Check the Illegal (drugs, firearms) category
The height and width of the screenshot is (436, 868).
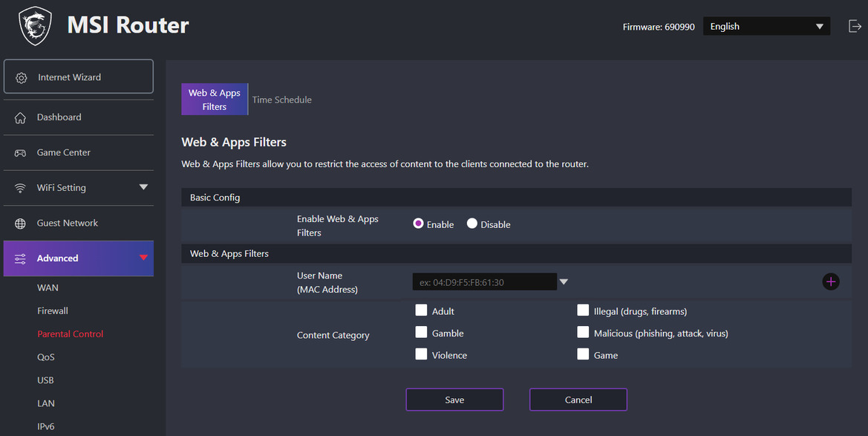[583, 310]
